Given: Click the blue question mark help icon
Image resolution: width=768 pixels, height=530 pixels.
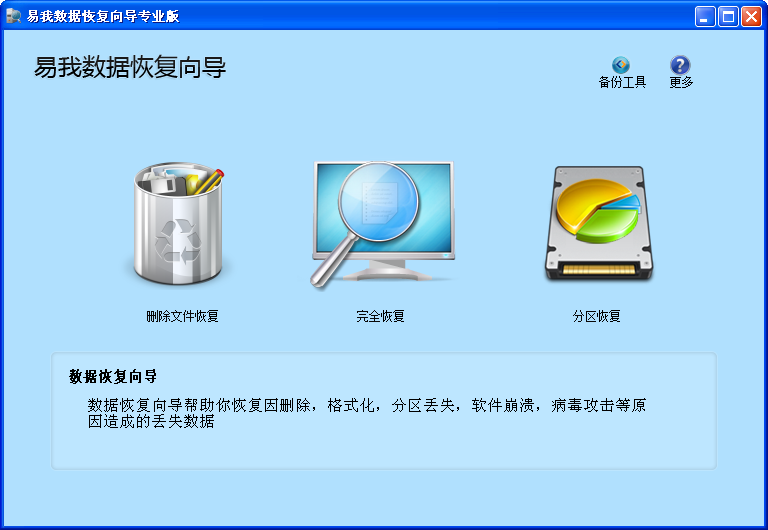Looking at the screenshot, I should tap(680, 65).
